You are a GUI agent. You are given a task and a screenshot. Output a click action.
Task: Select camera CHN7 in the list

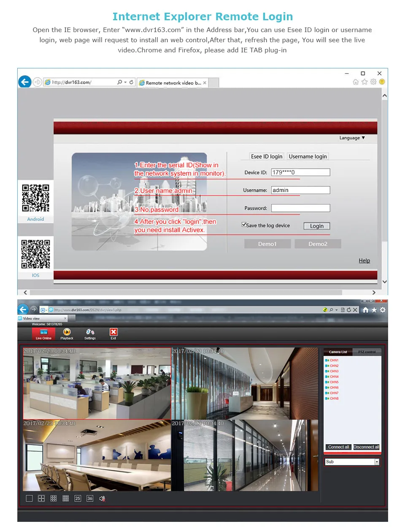click(x=332, y=393)
